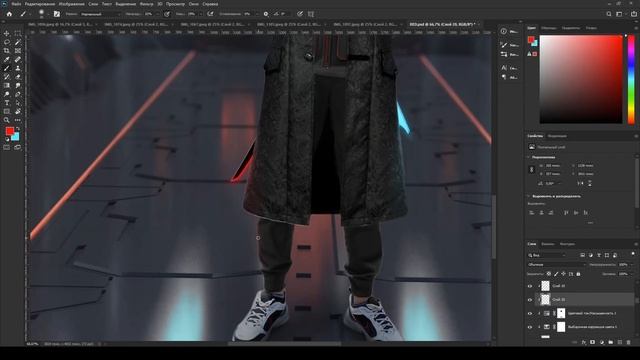Open the workspace switcher dropdown top right
The width and height of the screenshot is (640, 360).
(620, 14)
